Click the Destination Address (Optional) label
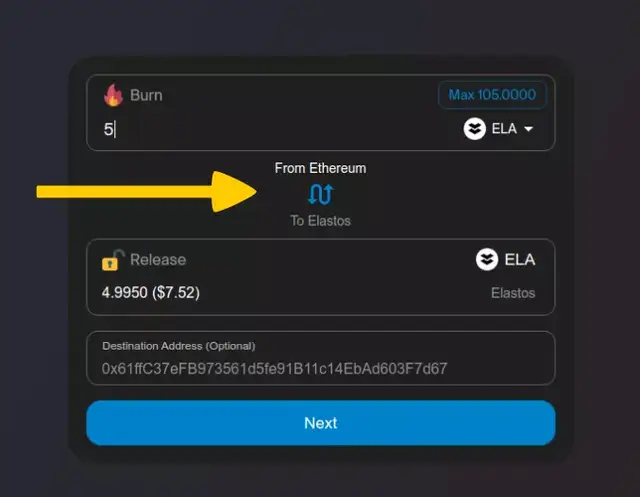Viewport: 640px width, 497px height. [x=179, y=346]
